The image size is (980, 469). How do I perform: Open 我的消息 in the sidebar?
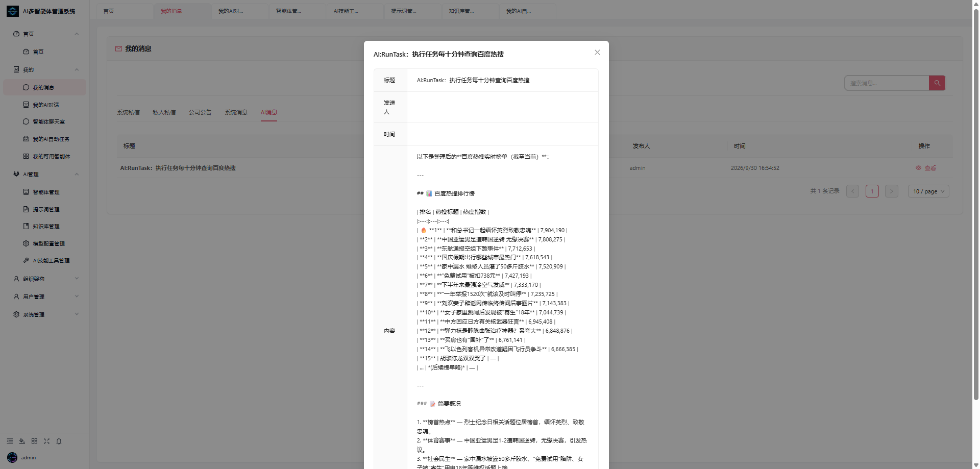click(44, 87)
